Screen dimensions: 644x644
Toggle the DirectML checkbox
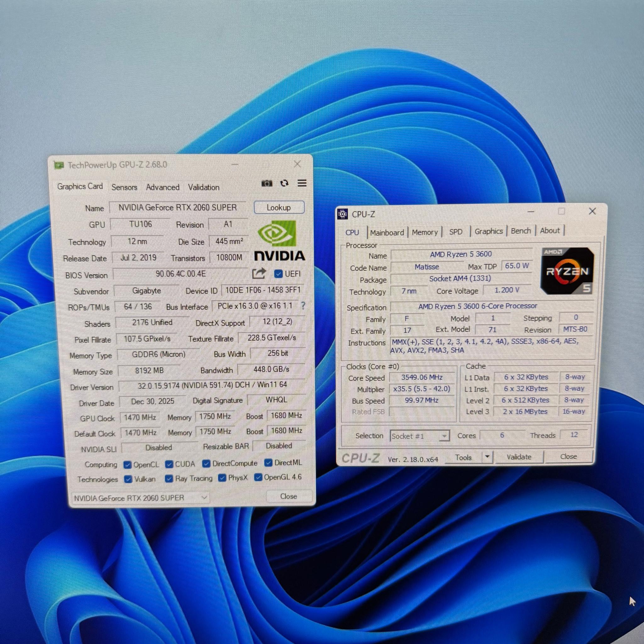click(268, 462)
